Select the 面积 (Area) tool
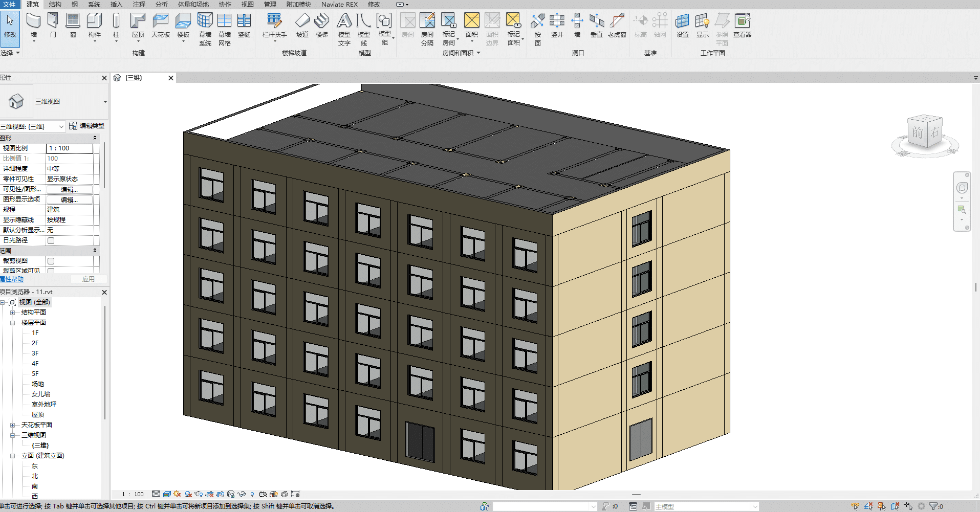 click(472, 27)
